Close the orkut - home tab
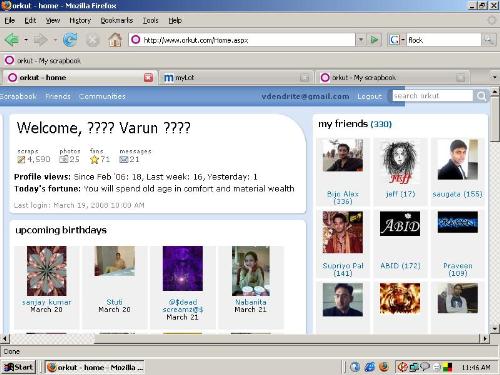Viewport: 500px width, 375px height. 148,78
